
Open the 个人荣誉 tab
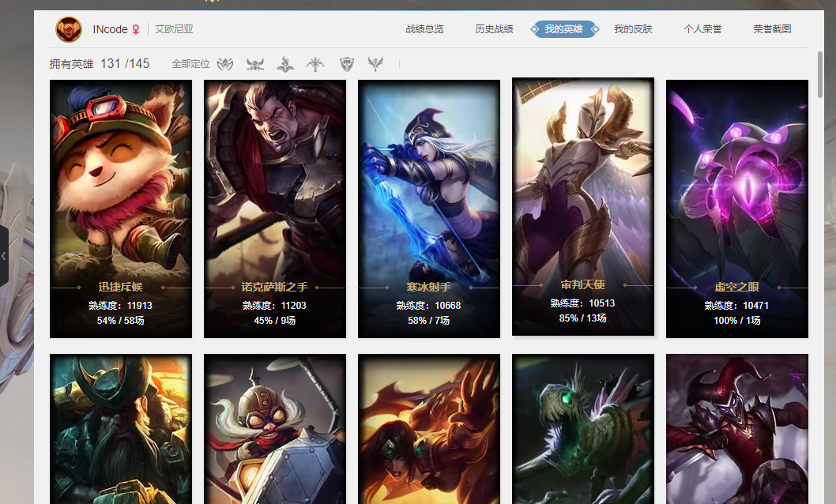tap(702, 29)
